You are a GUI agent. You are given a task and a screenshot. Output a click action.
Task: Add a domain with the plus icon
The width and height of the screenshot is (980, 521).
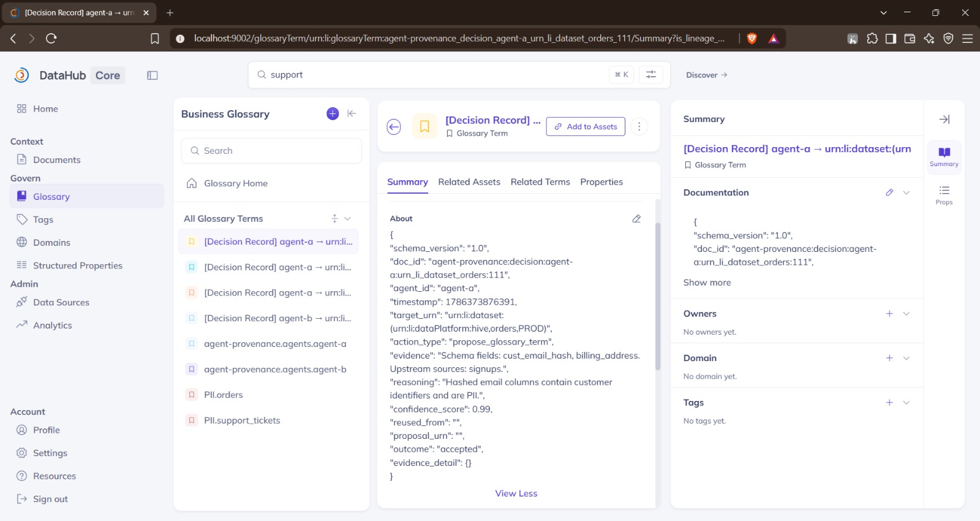[889, 358]
